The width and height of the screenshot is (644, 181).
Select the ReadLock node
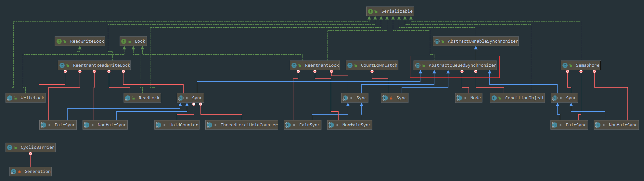click(x=149, y=98)
